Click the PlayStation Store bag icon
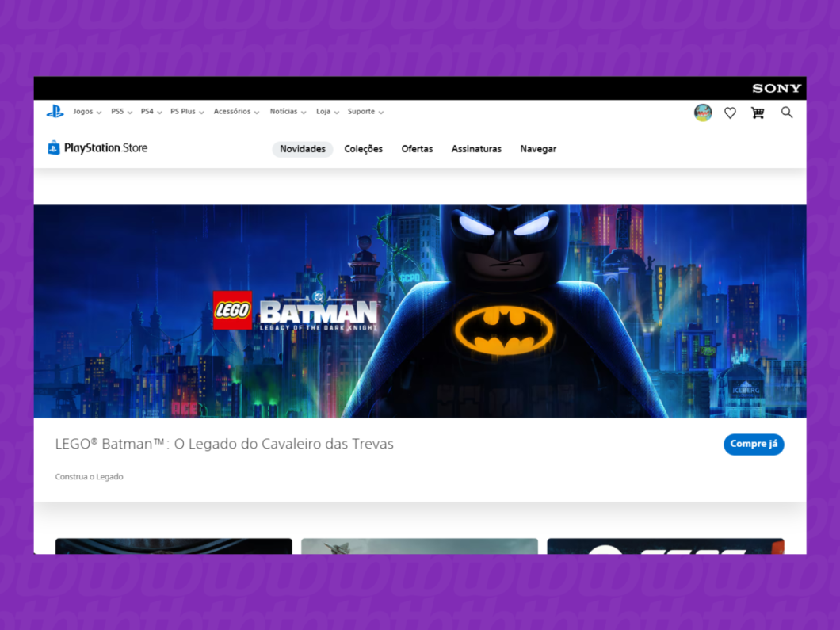The width and height of the screenshot is (840, 630). coord(54,147)
